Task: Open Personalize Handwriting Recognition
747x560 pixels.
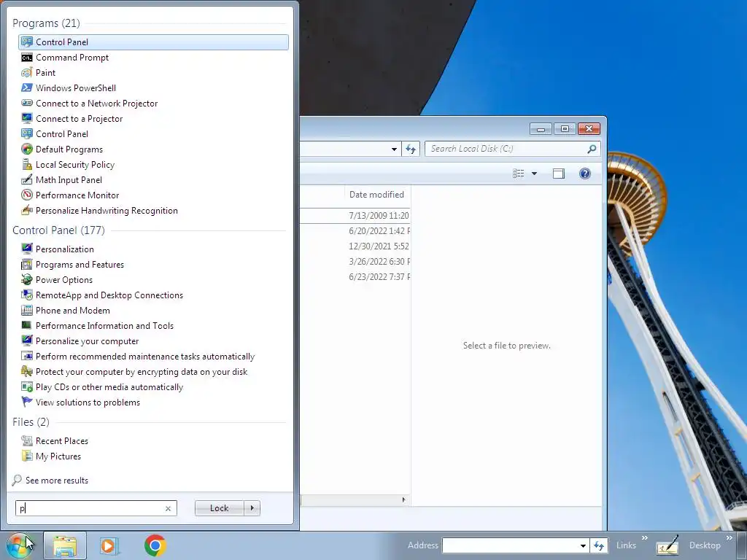Action: coord(107,211)
